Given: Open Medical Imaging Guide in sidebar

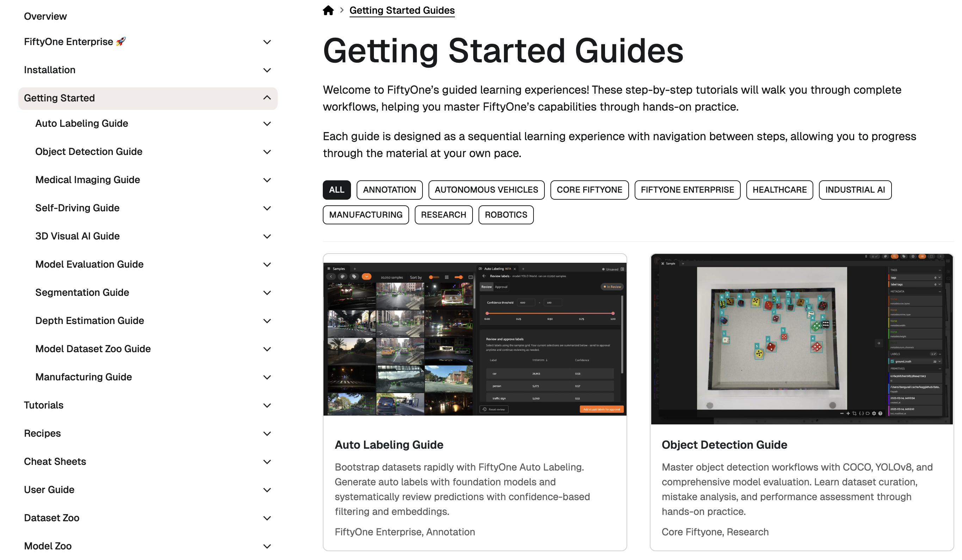Looking at the screenshot, I should pos(87,180).
